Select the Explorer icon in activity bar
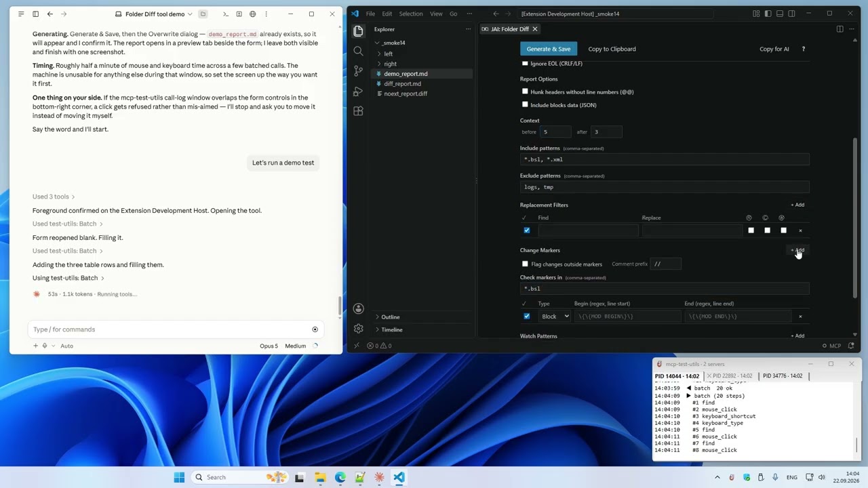Screen dimensions: 868x488 (x=358, y=30)
